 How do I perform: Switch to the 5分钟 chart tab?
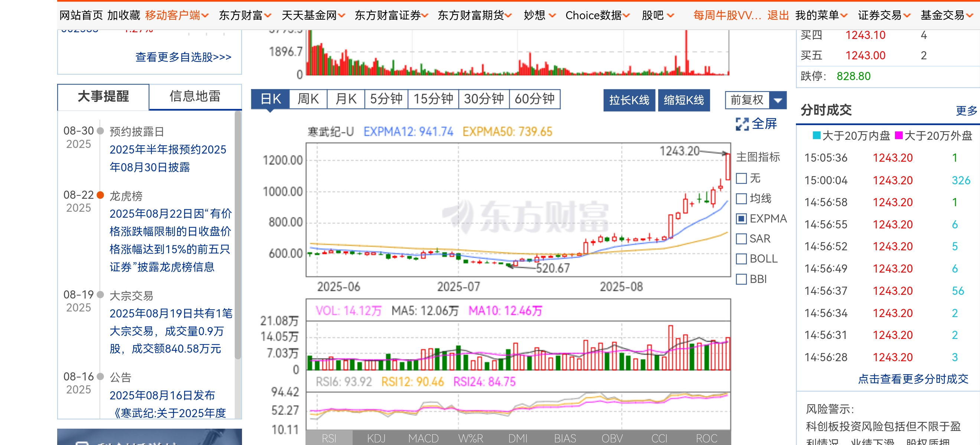point(386,99)
